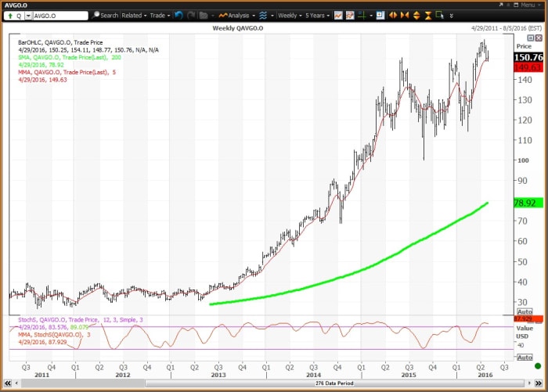Click the expand vertically orange arrows icon
The image size is (548, 392).
[x=416, y=15]
